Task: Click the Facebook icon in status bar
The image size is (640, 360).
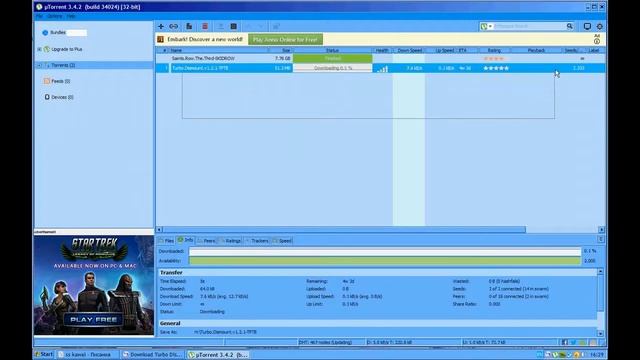Action: pos(564,342)
